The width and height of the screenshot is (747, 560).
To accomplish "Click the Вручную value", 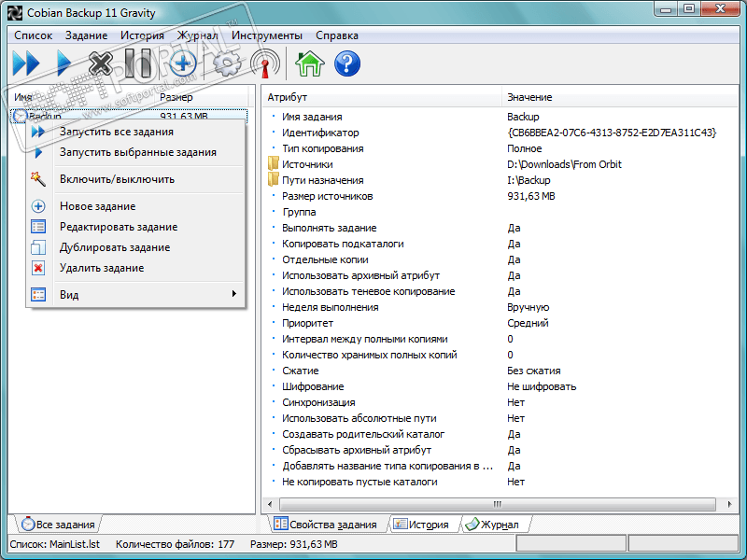I will pos(528,307).
